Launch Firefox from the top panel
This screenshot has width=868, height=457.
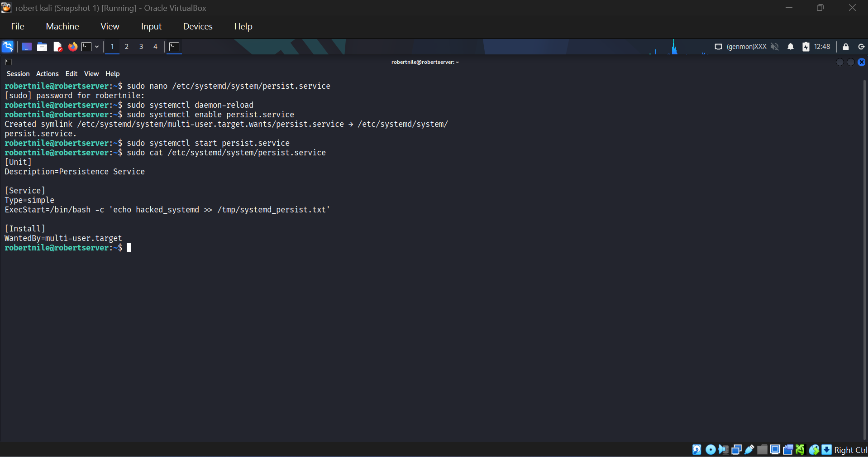coord(72,47)
